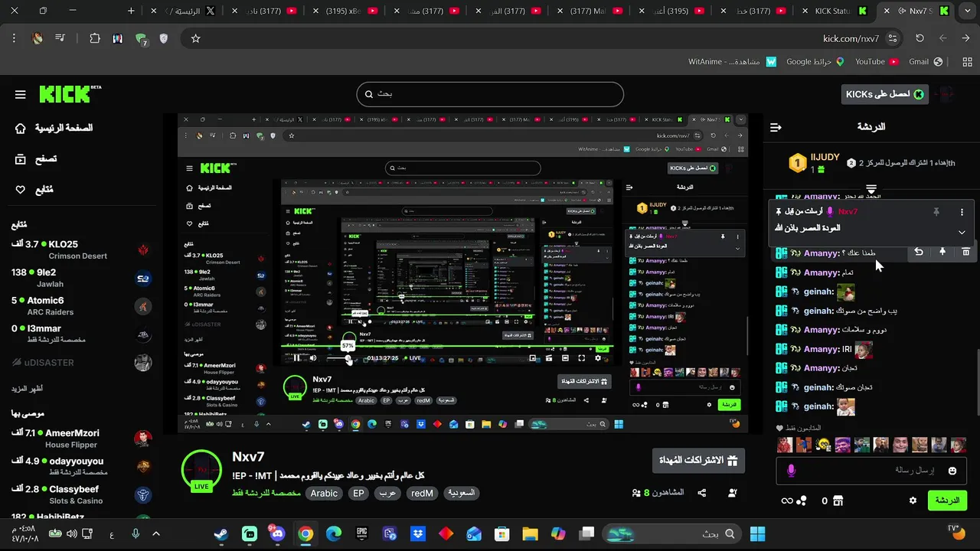Send message with الدردشة button

947,500
